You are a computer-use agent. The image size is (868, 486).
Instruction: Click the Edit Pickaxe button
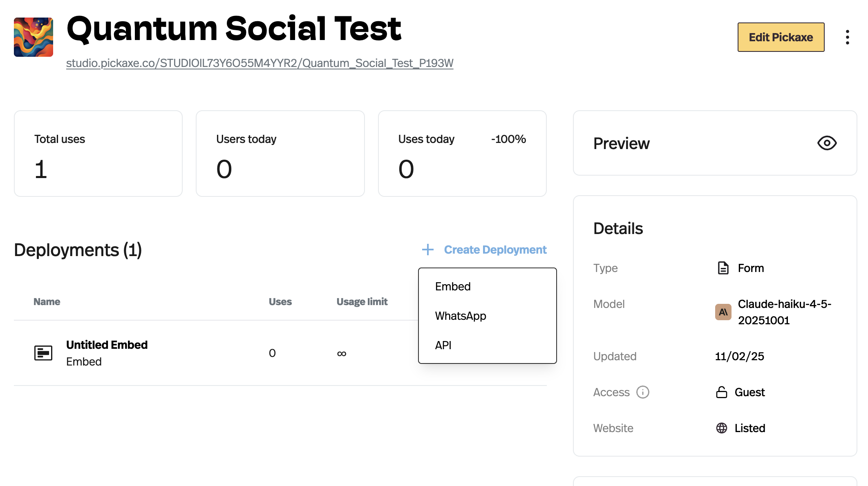click(781, 37)
